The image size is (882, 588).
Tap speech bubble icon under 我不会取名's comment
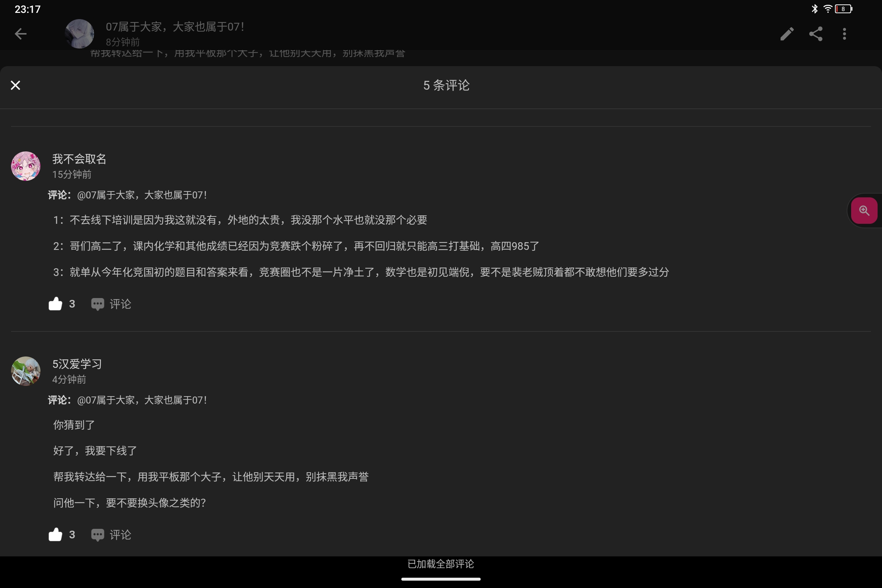pyautogui.click(x=97, y=304)
